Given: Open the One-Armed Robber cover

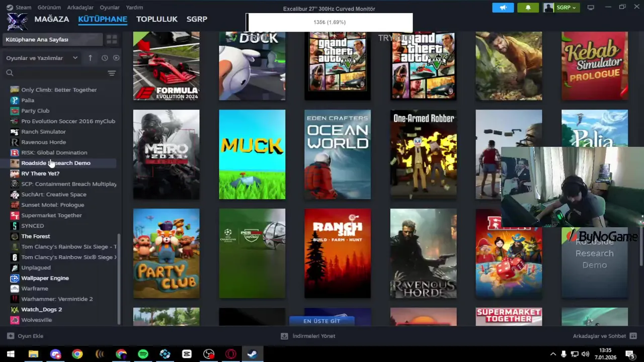Looking at the screenshot, I should (x=423, y=154).
